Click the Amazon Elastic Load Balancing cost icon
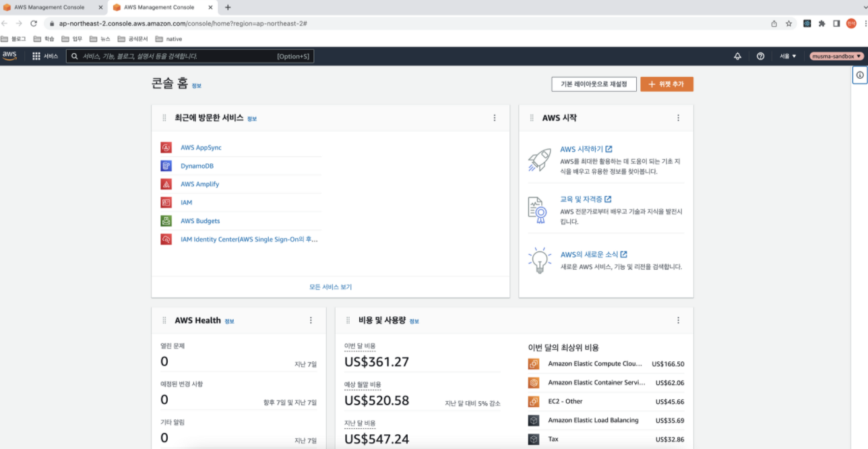Viewport: 868px width, 449px height. click(x=534, y=421)
